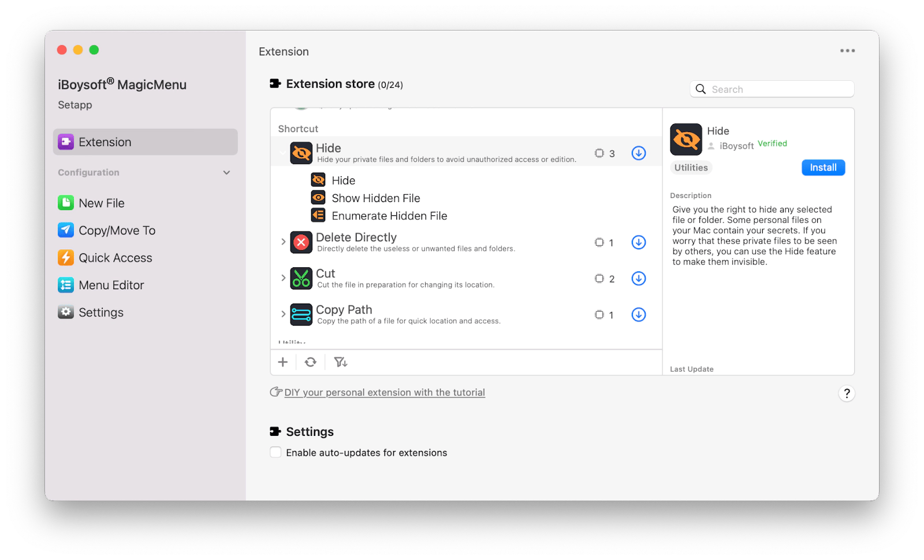The image size is (924, 560).
Task: Open the filter and sort options
Action: (x=341, y=362)
